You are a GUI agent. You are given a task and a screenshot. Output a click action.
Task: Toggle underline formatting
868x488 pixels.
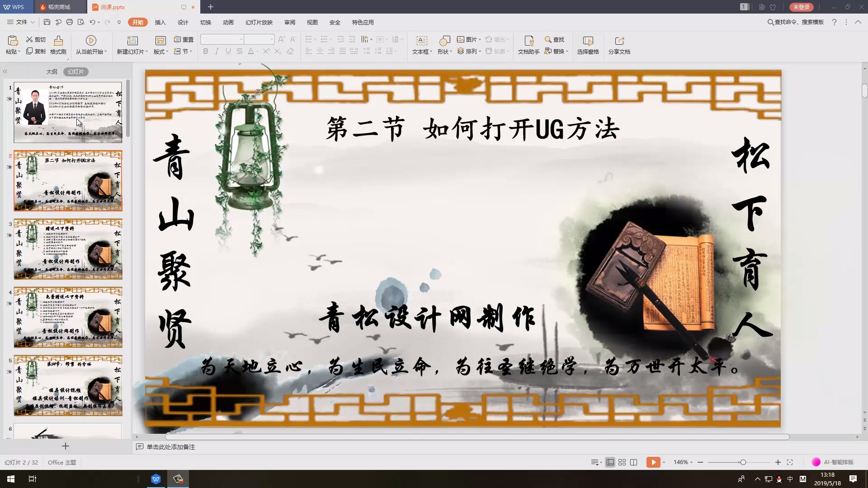point(228,51)
